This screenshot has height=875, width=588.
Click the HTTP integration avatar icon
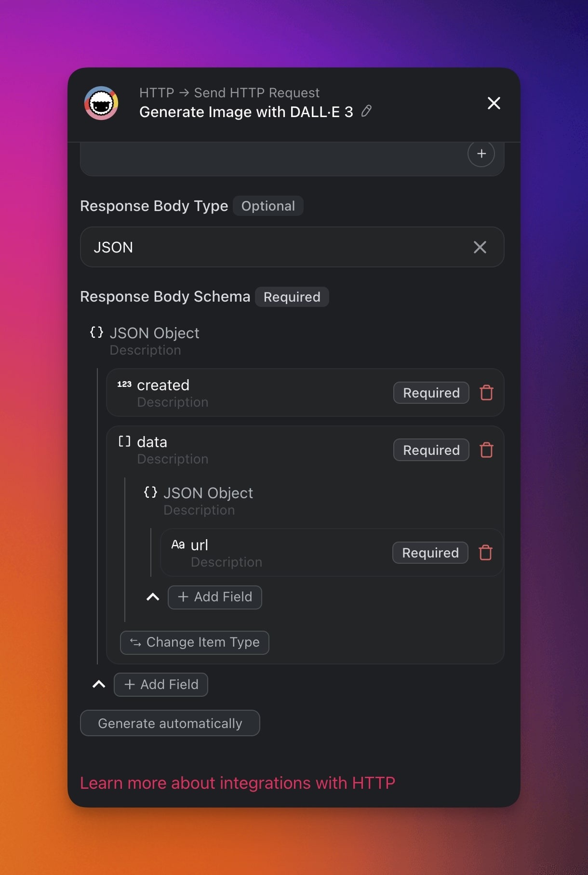101,103
